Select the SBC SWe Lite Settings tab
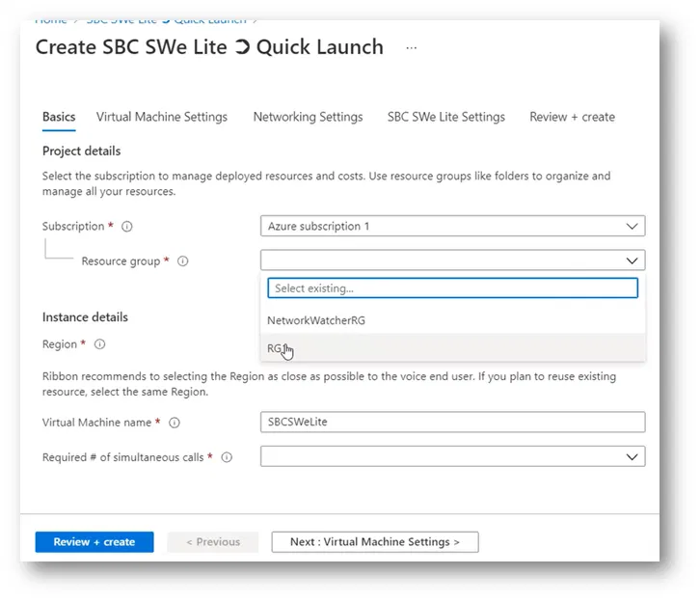 (445, 117)
